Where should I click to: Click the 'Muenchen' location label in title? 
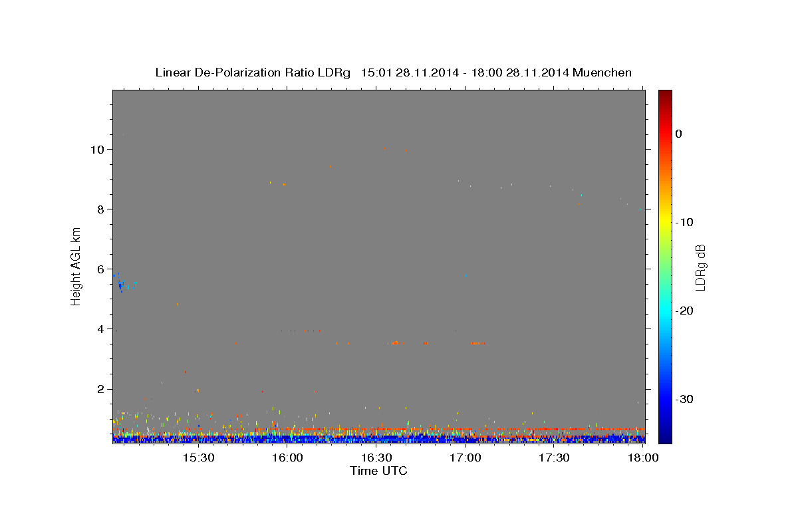pos(602,72)
